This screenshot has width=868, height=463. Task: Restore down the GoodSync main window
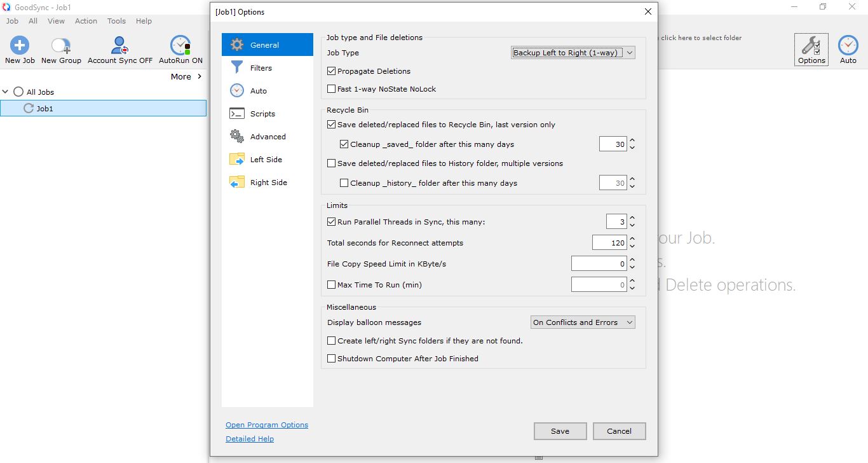click(x=823, y=7)
